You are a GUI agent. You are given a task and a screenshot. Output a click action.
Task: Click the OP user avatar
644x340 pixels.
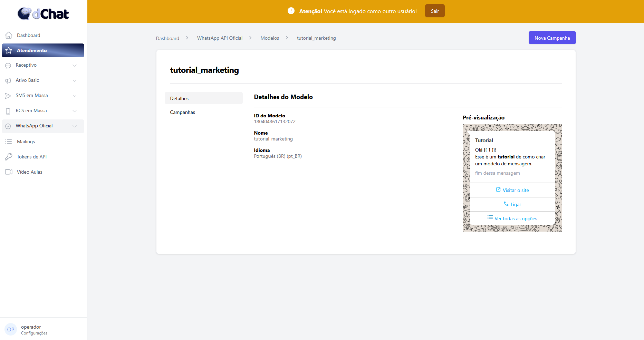click(x=11, y=330)
